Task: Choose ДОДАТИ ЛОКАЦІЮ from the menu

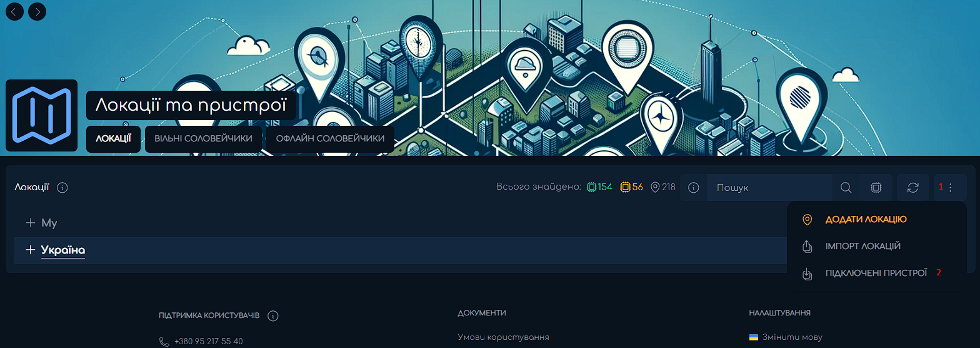Action: pos(866,220)
